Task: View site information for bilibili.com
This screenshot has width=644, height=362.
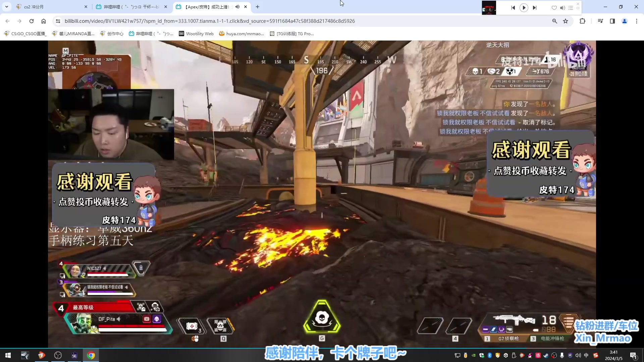Action: [58, 21]
